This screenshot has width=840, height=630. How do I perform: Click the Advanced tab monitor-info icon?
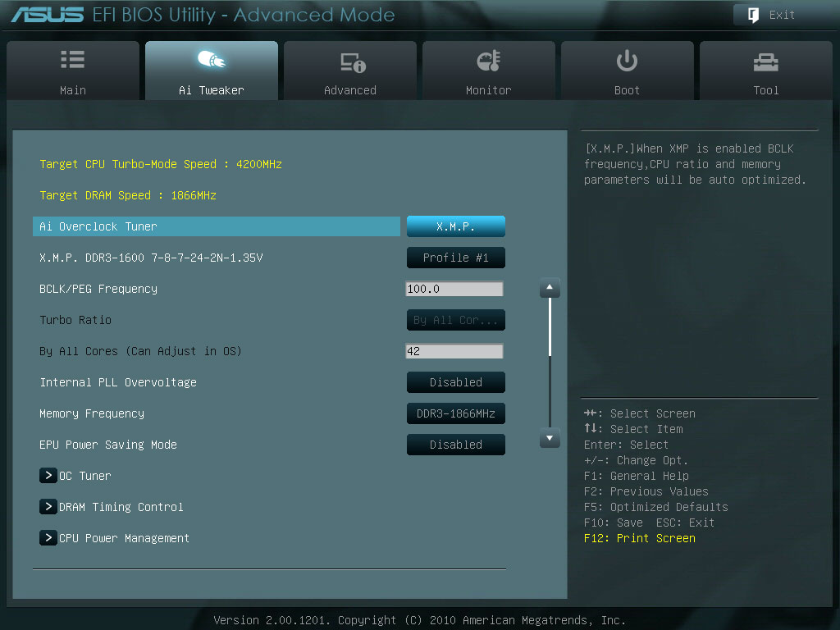(x=353, y=62)
